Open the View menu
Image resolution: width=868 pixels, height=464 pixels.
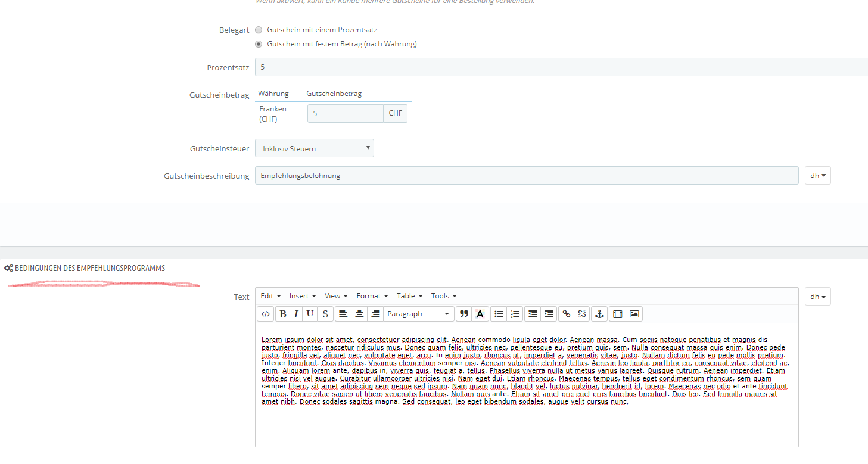coord(336,296)
